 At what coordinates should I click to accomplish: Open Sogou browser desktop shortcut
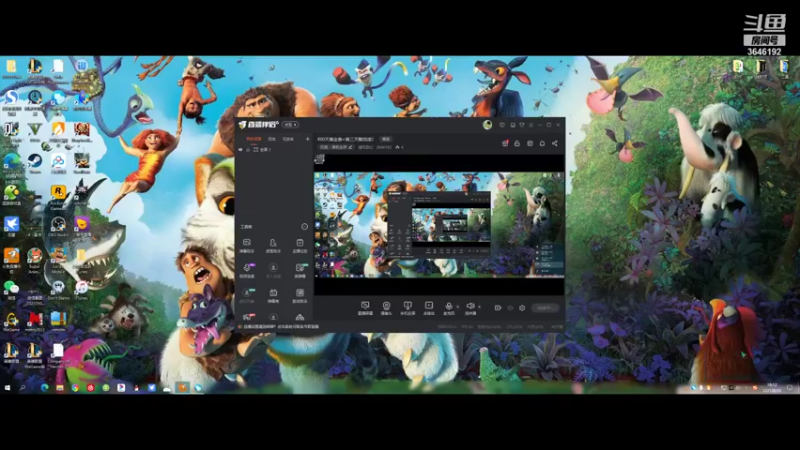pyautogui.click(x=11, y=101)
